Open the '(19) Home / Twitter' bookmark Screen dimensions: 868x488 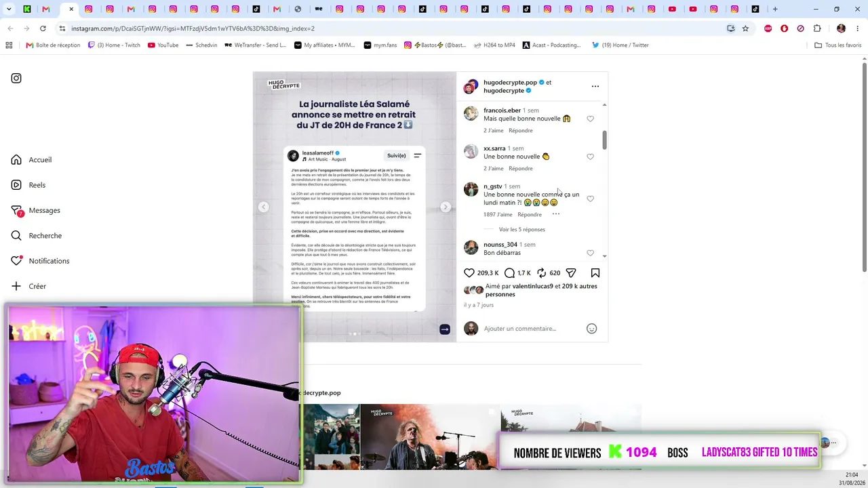pyautogui.click(x=620, y=45)
